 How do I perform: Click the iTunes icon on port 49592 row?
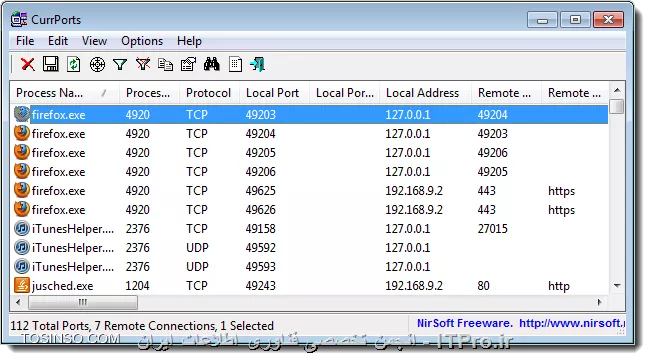pyautogui.click(x=22, y=248)
